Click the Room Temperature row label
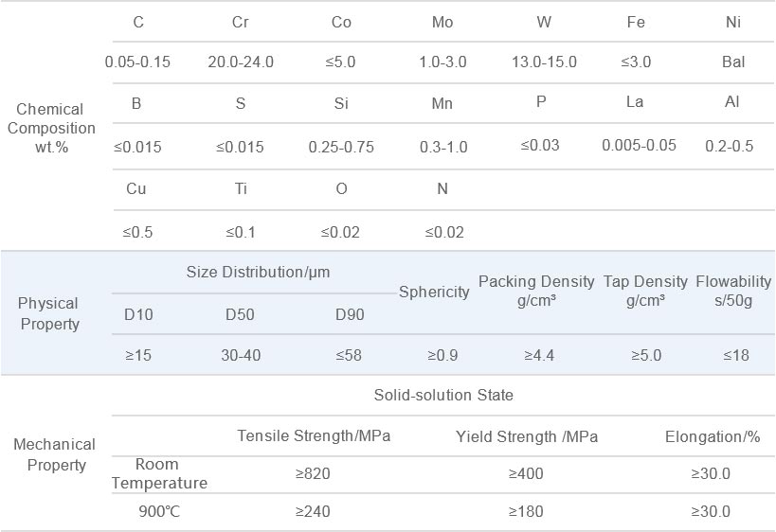 click(x=159, y=473)
